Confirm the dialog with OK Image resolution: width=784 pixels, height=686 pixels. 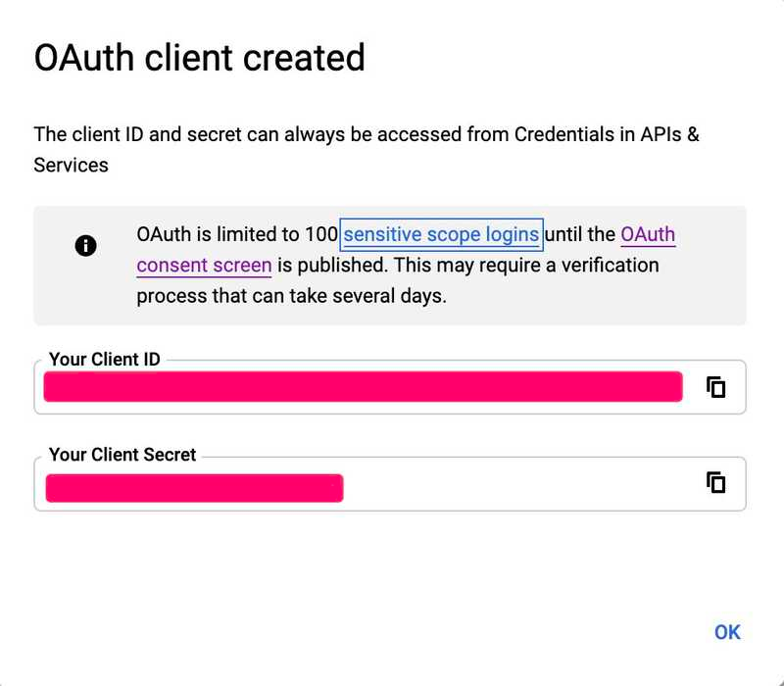pyautogui.click(x=727, y=632)
